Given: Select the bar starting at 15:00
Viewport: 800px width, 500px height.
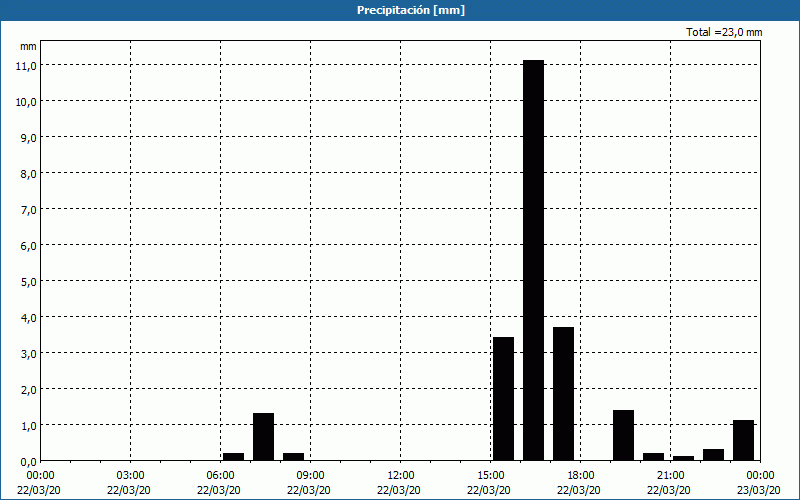Looking at the screenshot, I should tap(503, 398).
